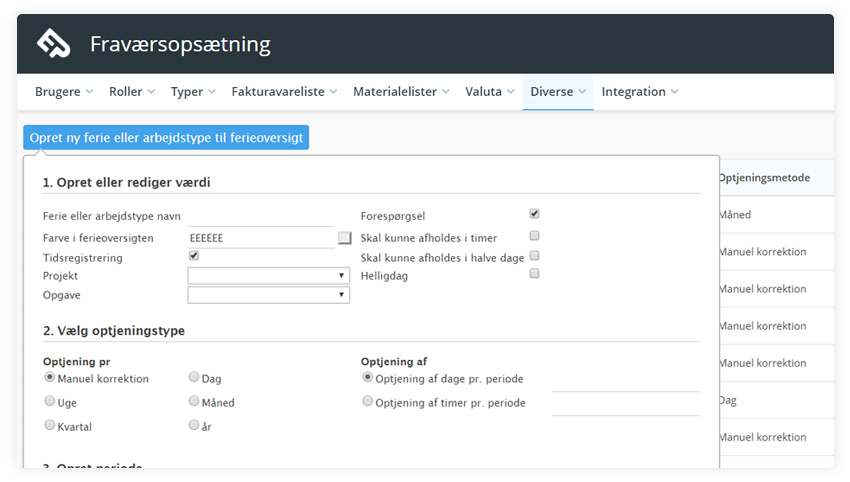Image resolution: width=850 pixels, height=482 pixels.
Task: Check the Helligdag checkbox
Action: tap(534, 273)
